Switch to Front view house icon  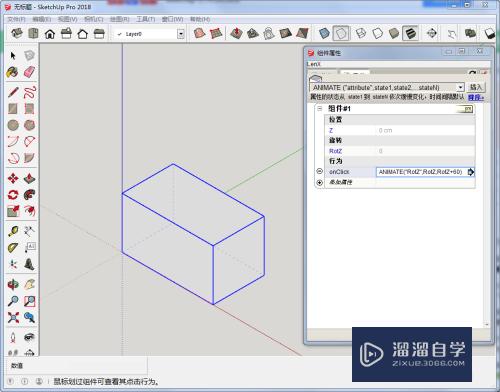tap(50, 34)
